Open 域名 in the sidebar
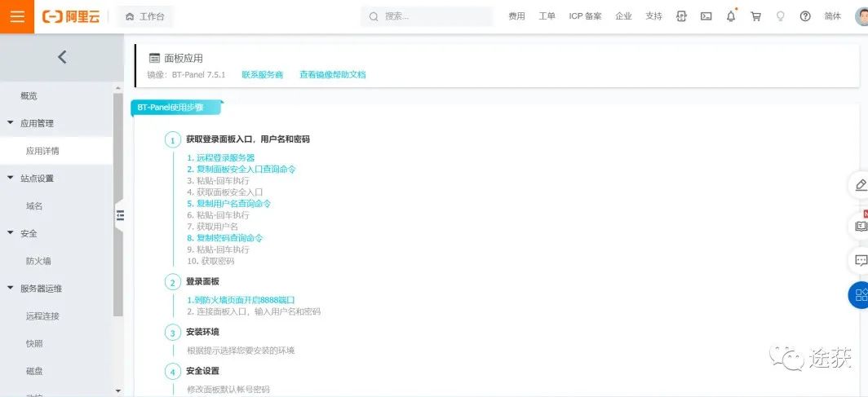Image resolution: width=868 pixels, height=397 pixels. click(x=34, y=206)
